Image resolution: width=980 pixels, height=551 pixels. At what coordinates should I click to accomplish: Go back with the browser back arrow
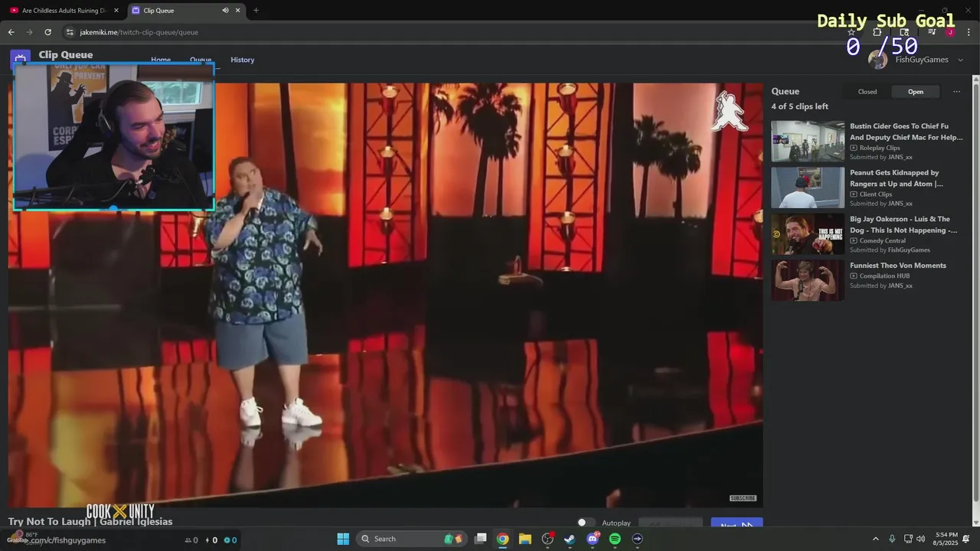(x=11, y=32)
